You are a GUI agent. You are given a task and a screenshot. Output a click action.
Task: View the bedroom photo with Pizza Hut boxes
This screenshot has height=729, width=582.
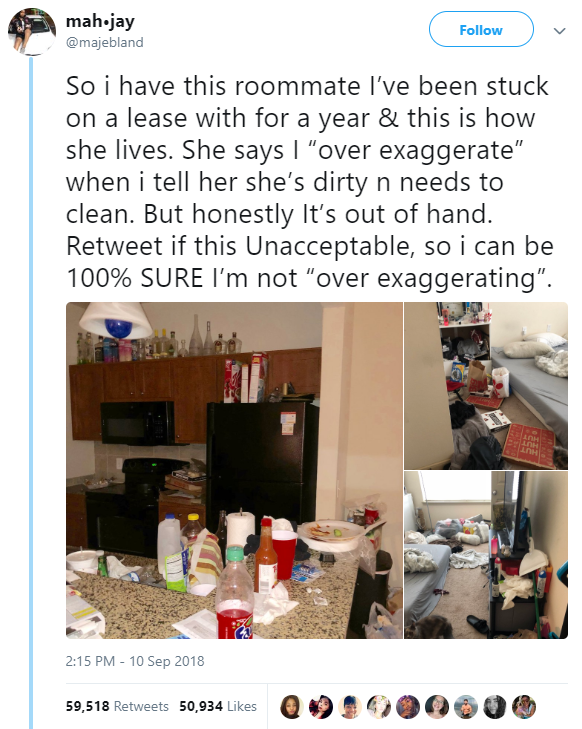[486, 386]
